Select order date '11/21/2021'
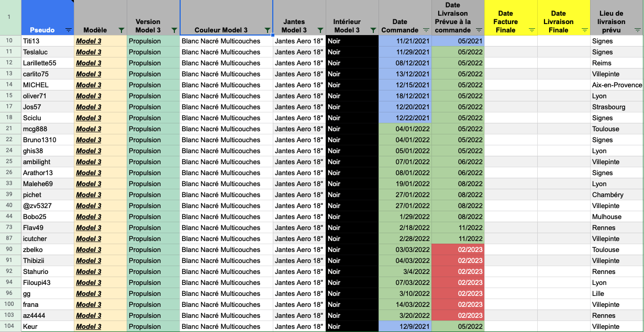The width and height of the screenshot is (644, 332). point(405,41)
